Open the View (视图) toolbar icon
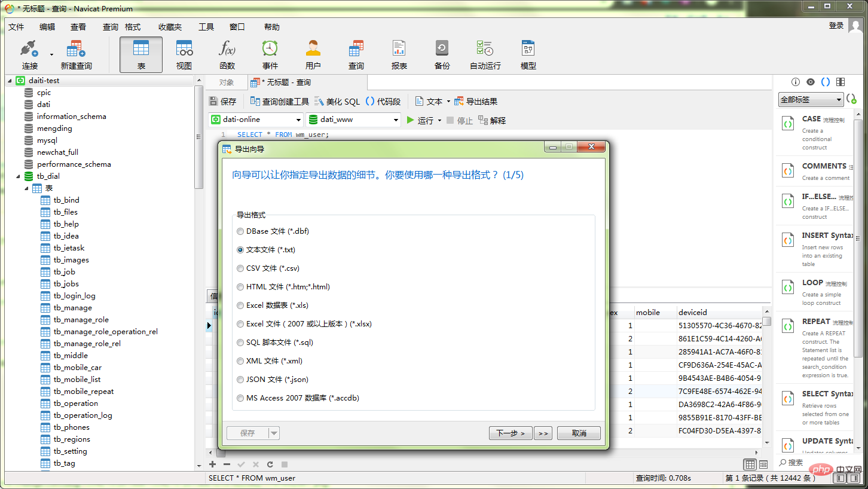Screen dimensions: 868x489 (184, 55)
